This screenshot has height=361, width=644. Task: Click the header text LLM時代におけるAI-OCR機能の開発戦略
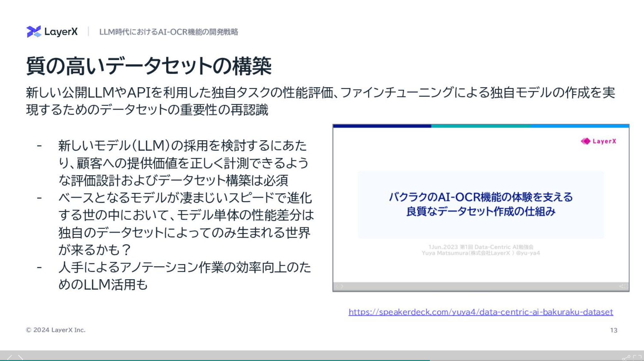pyautogui.click(x=169, y=32)
